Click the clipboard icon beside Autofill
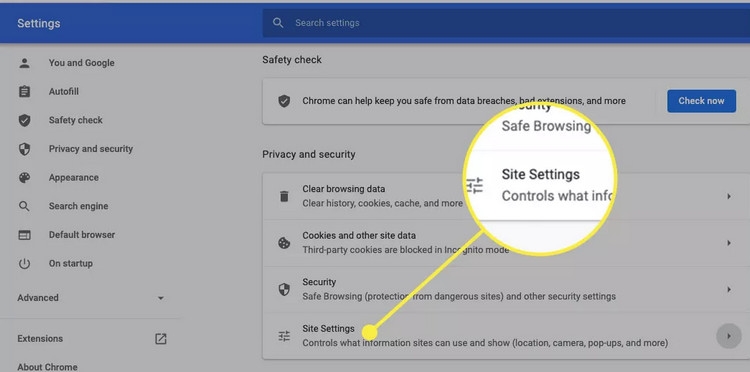The height and width of the screenshot is (372, 750). [24, 92]
